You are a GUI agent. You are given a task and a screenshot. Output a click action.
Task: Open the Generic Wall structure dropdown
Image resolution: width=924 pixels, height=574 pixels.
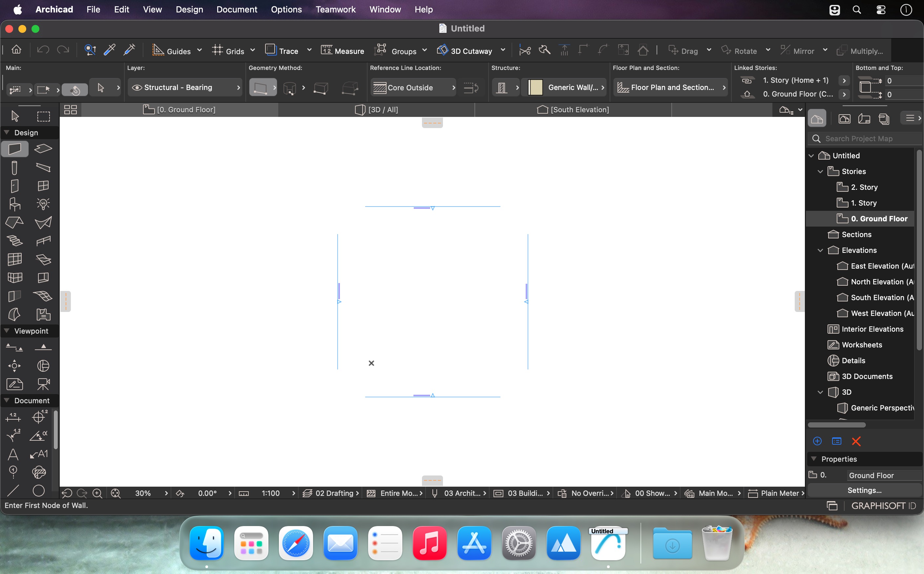pos(564,88)
